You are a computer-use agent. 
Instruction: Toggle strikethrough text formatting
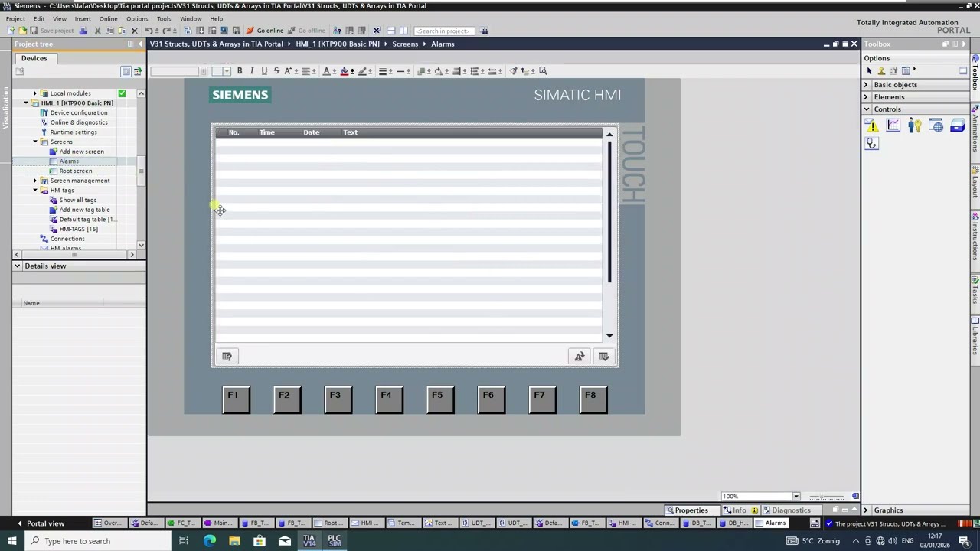[276, 71]
